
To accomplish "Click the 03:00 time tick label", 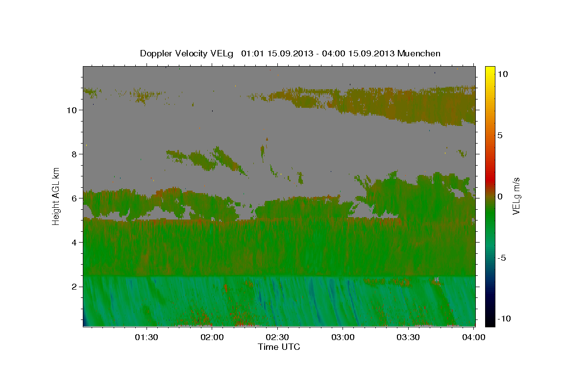I will point(343,337).
